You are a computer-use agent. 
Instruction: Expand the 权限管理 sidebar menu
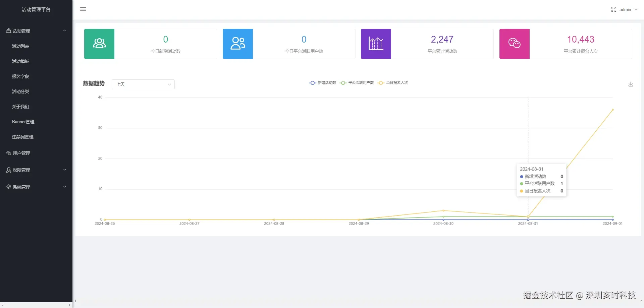tap(36, 170)
